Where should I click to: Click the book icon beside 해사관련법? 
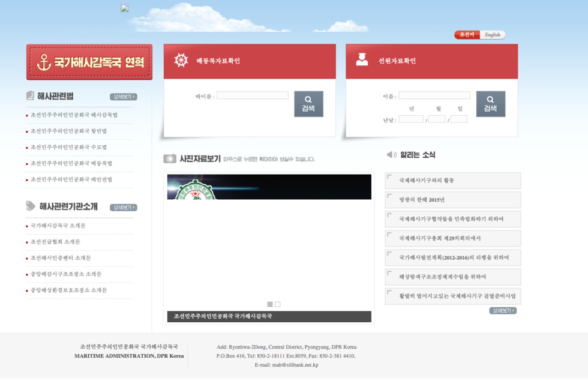30,95
